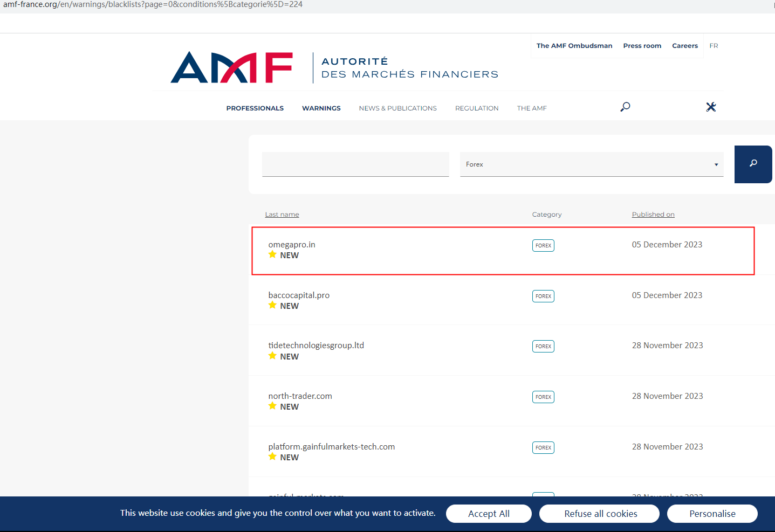
Task: Click the cookie notice message text
Action: pyautogui.click(x=278, y=513)
